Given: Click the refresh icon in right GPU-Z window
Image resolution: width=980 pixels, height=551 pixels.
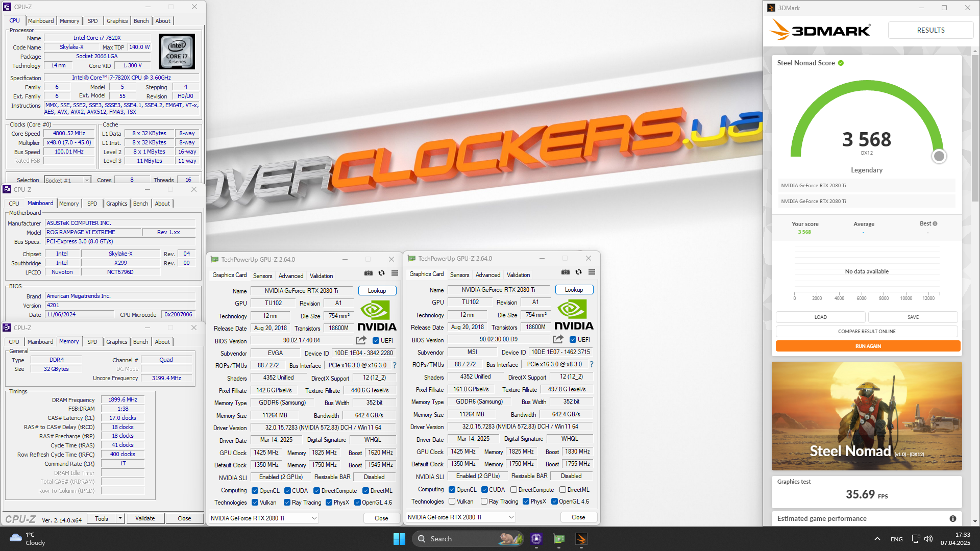Looking at the screenshot, I should [578, 272].
